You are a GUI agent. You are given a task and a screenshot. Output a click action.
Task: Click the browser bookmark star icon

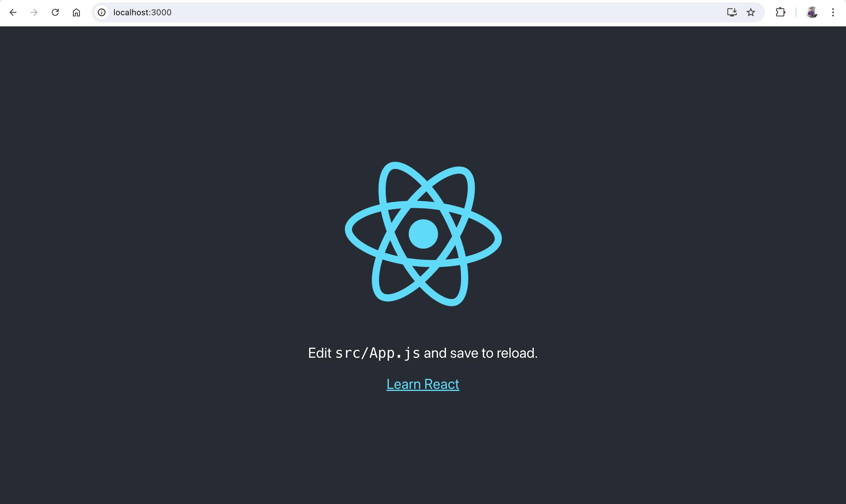click(x=752, y=12)
